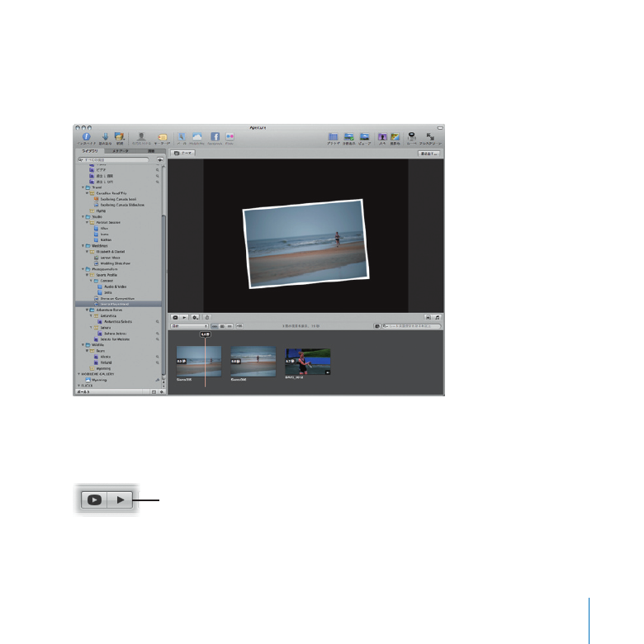Click the Name faces toolbar icon

(x=141, y=137)
